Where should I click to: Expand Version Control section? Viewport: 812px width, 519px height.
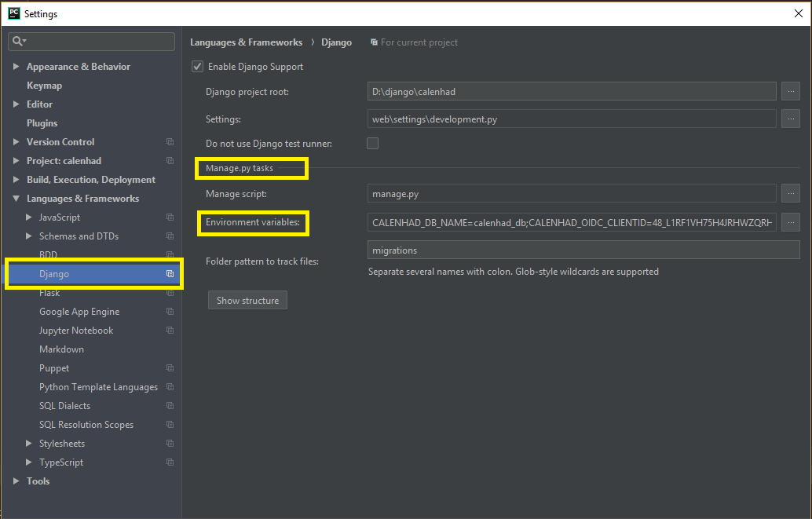click(16, 142)
